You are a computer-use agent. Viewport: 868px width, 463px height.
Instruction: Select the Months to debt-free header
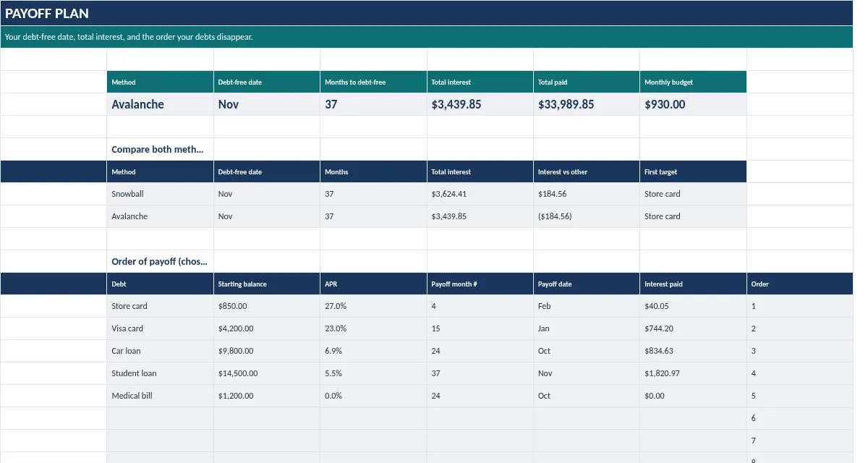373,82
